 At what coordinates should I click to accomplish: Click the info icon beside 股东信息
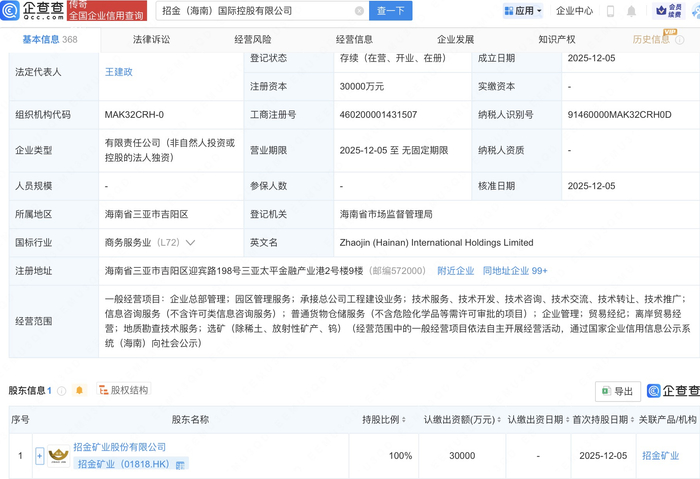62,390
